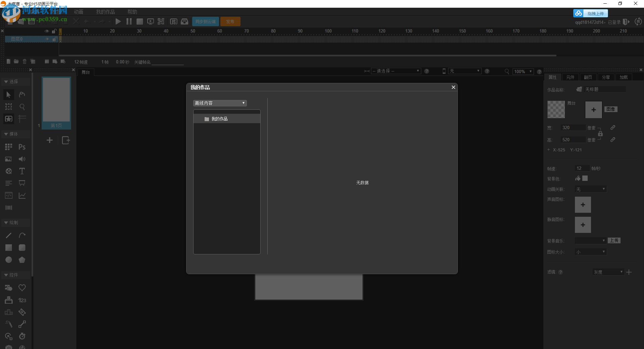Viewport: 644px width, 349px height.
Task: Click the width-height link lock icon
Action: 601,134
